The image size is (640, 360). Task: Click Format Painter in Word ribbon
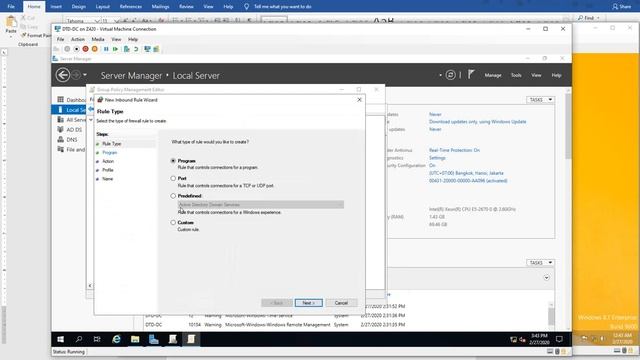(x=37, y=36)
